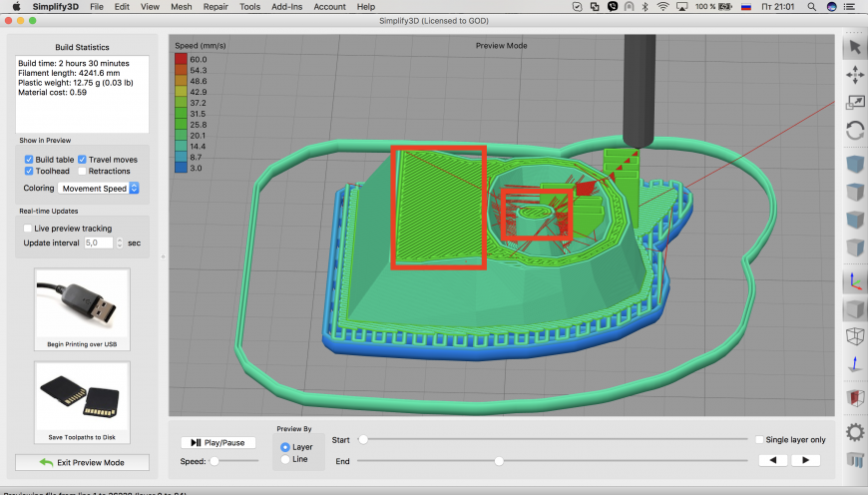Enable Retractions in preview
This screenshot has width=868, height=495.
tap(81, 172)
